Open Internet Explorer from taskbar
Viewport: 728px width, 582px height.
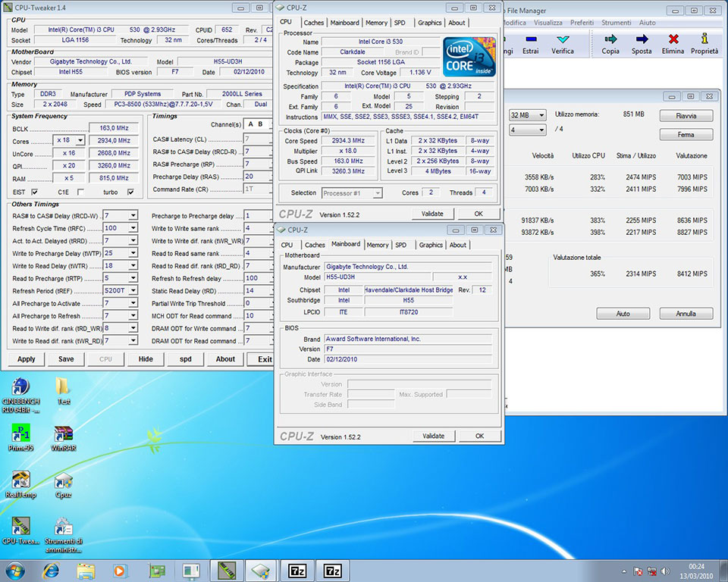tap(51, 571)
